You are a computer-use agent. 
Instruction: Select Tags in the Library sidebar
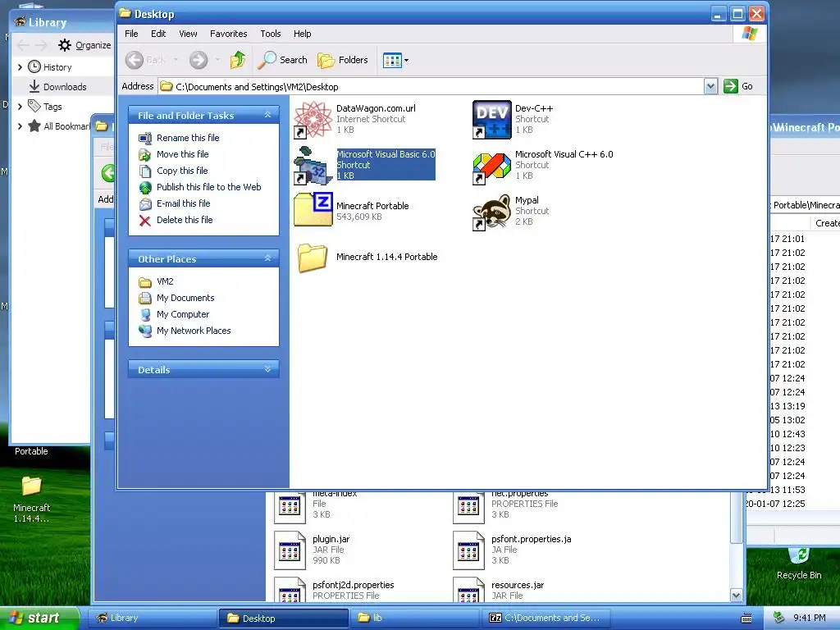click(x=52, y=107)
